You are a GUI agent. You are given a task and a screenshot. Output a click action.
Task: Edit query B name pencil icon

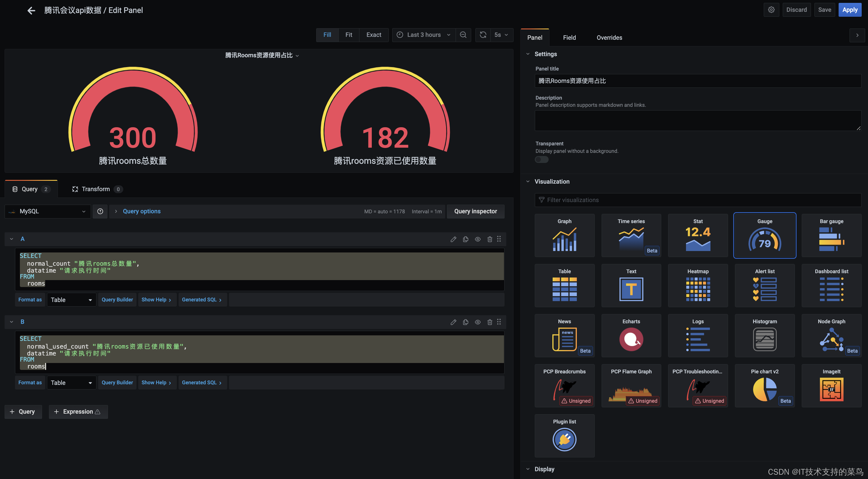tap(453, 322)
